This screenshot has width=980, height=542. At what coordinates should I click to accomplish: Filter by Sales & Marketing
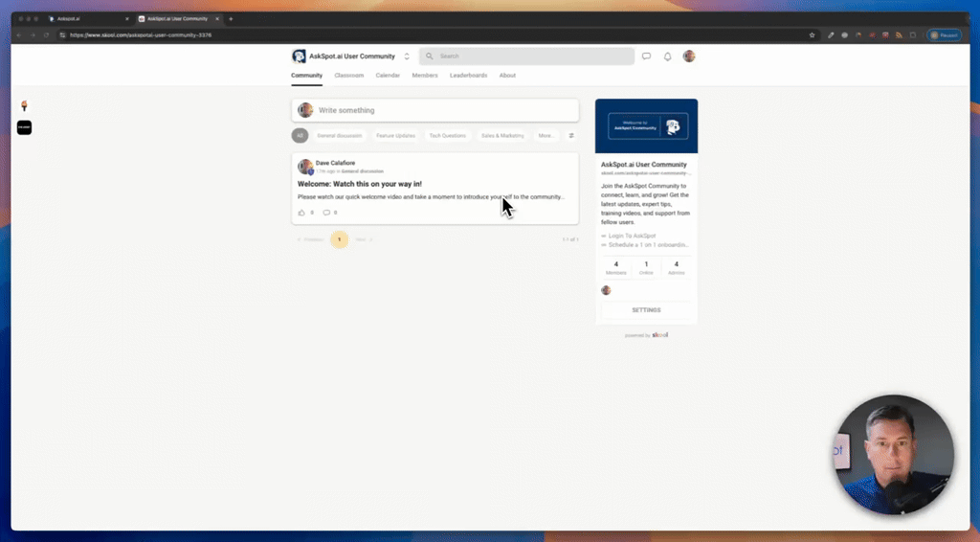pyautogui.click(x=502, y=136)
